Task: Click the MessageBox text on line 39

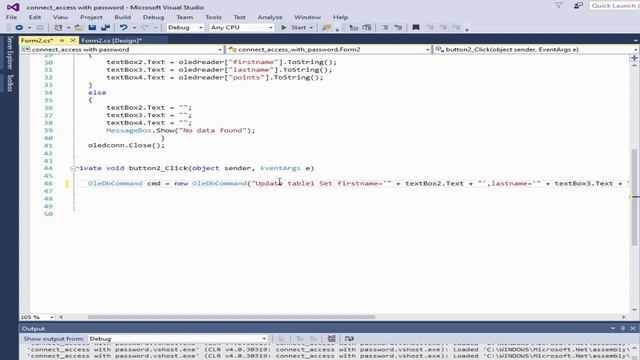Action: tap(129, 130)
